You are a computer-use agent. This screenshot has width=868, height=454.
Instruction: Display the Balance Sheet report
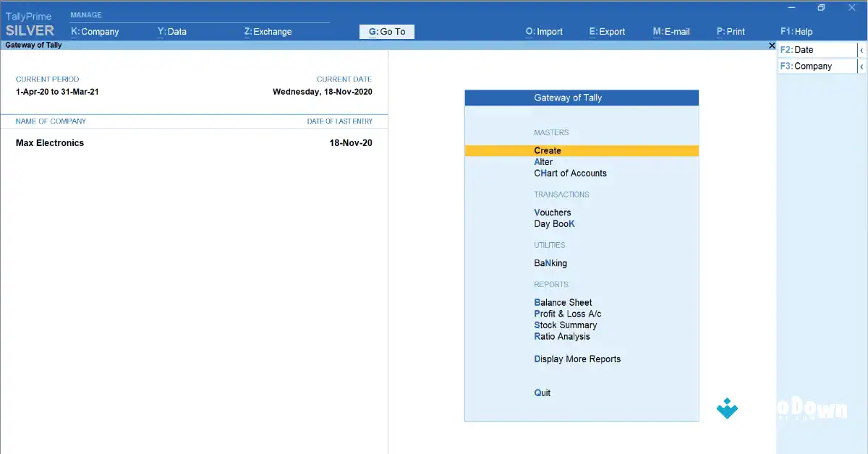pyautogui.click(x=563, y=302)
